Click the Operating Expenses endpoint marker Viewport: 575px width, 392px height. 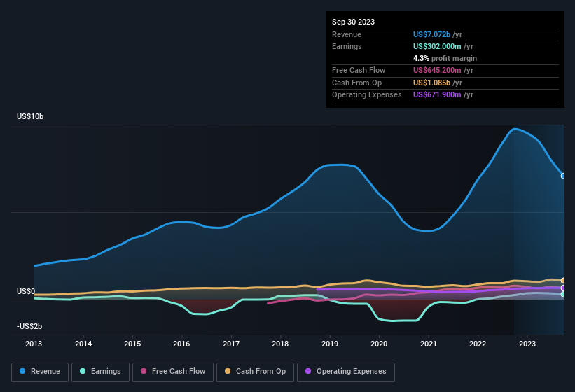(563, 288)
